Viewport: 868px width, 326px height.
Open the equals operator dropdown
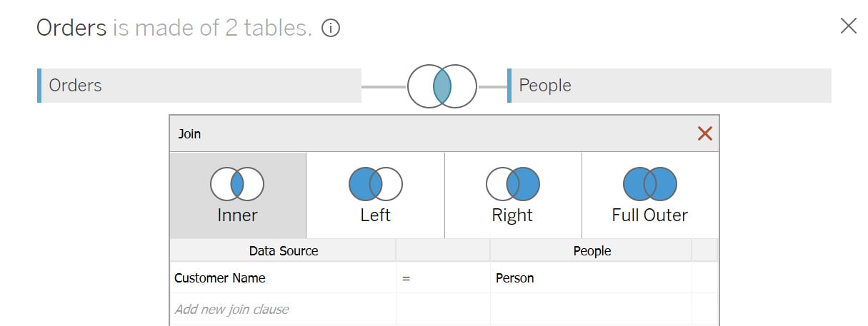443,278
